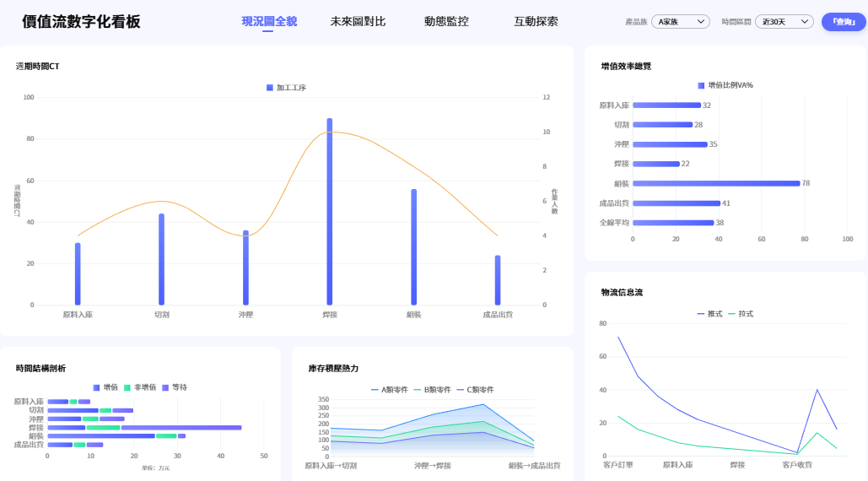Viewport: 868px width, 481px height.
Task: Toggle the 增值比例VA% legend marker
Action: pyautogui.click(x=701, y=85)
